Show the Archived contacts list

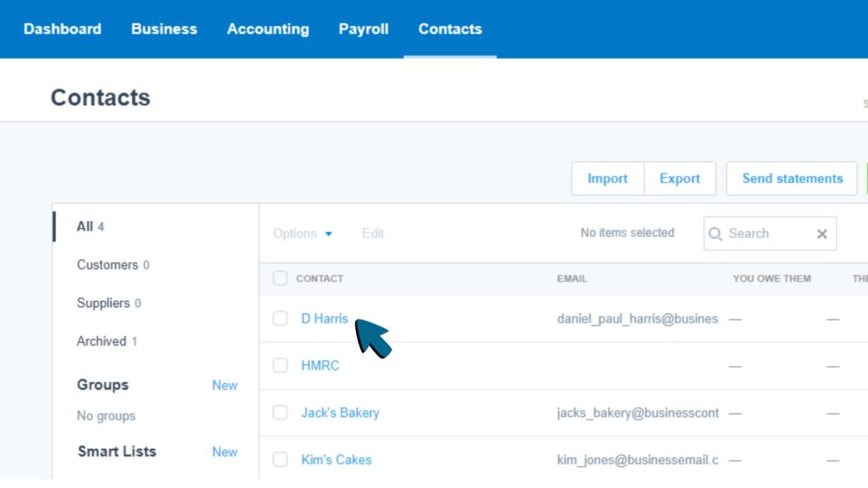[x=102, y=341]
